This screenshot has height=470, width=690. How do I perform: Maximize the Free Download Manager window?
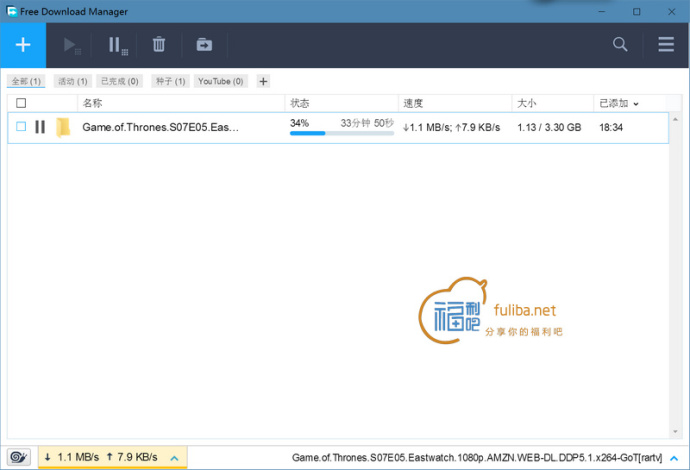coord(637,11)
